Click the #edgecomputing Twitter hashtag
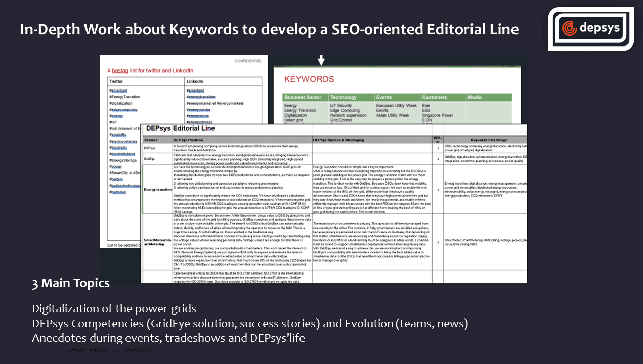643x364 pixels. click(123, 110)
